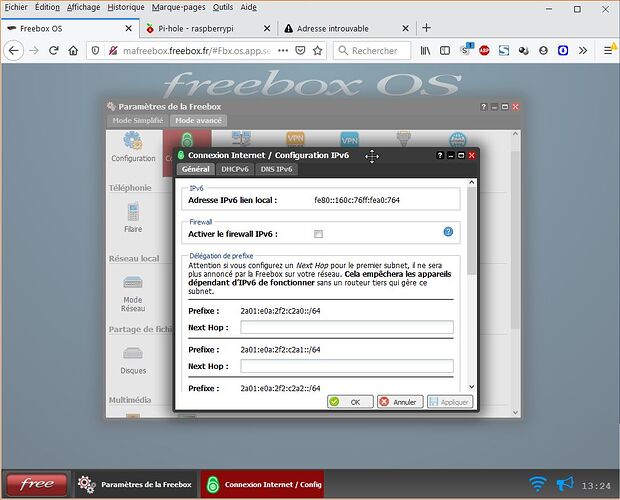Switch to Mode Simplifié tab

tap(138, 121)
